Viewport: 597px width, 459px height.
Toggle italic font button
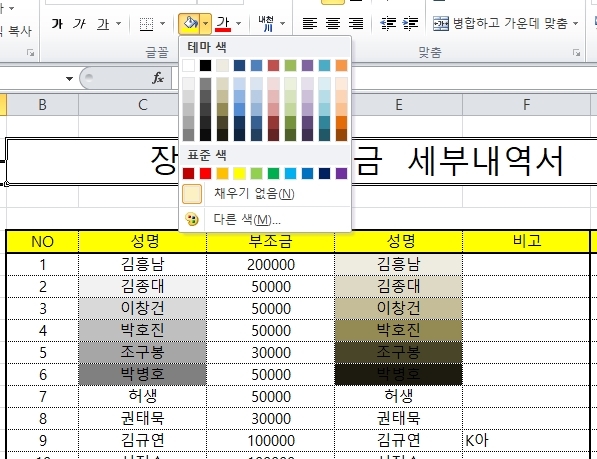pos(80,24)
